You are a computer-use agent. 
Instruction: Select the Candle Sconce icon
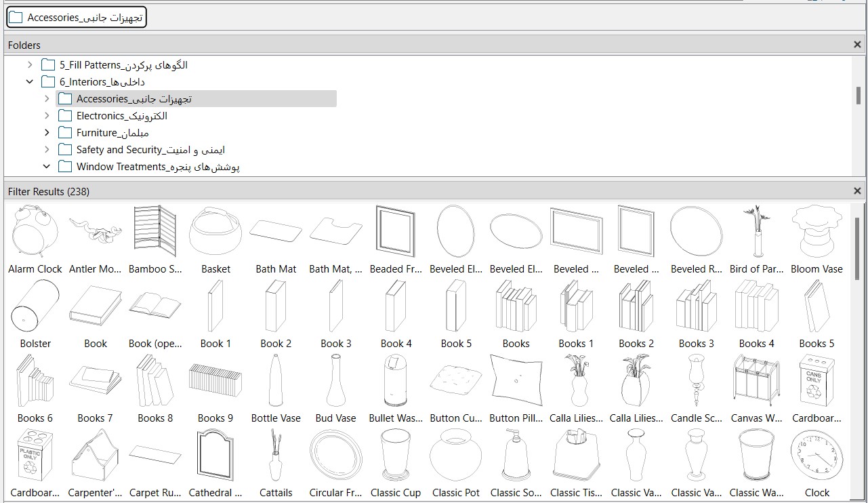click(x=696, y=380)
